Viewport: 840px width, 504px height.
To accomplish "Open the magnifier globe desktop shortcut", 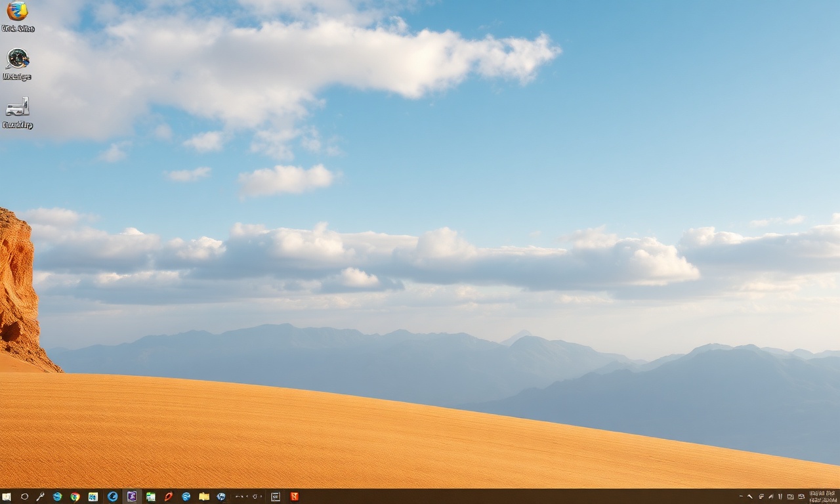I will click(x=17, y=64).
